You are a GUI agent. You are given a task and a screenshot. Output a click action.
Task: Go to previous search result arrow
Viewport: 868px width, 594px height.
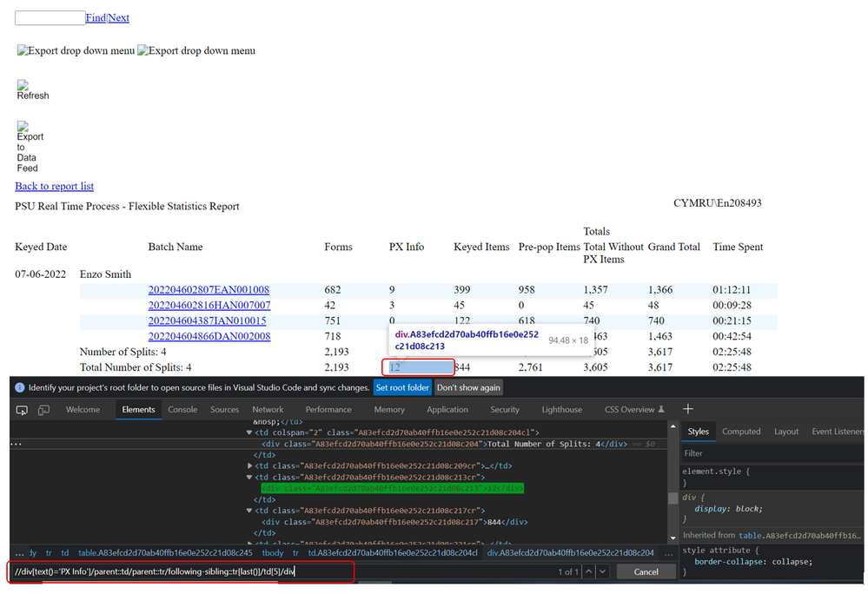point(589,571)
